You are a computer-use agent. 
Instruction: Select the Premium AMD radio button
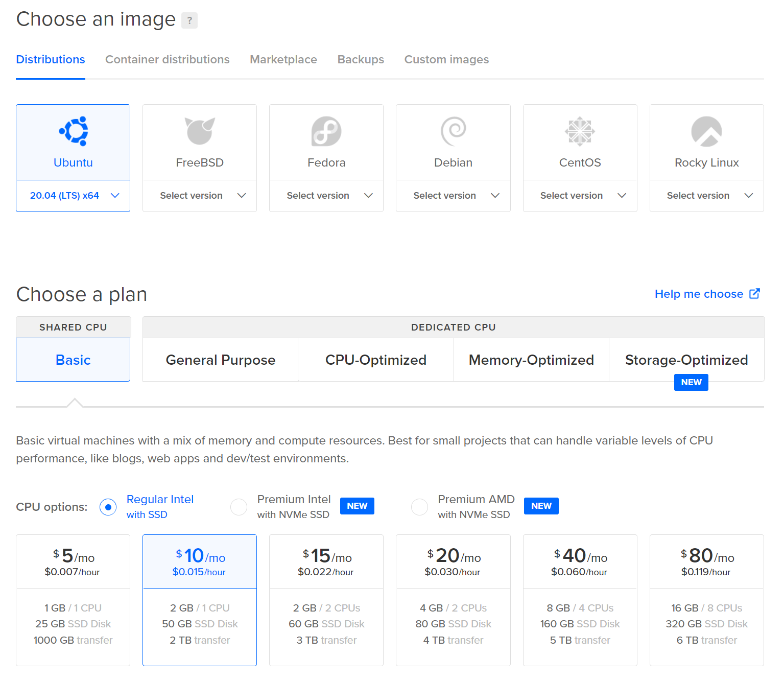pyautogui.click(x=419, y=507)
